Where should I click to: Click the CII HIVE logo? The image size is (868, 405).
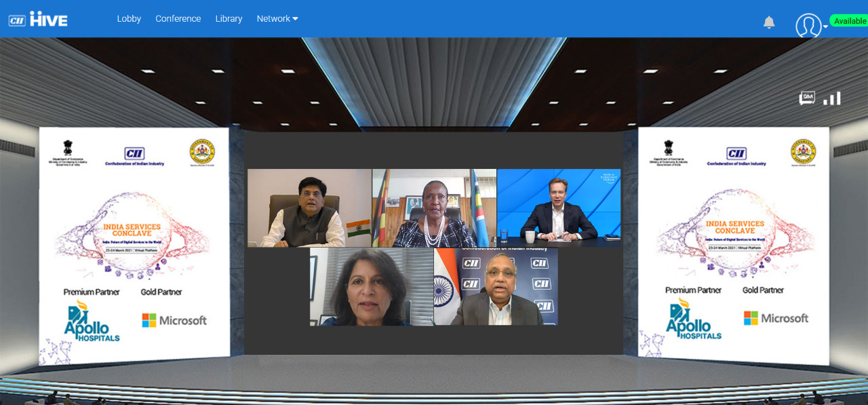coord(38,19)
